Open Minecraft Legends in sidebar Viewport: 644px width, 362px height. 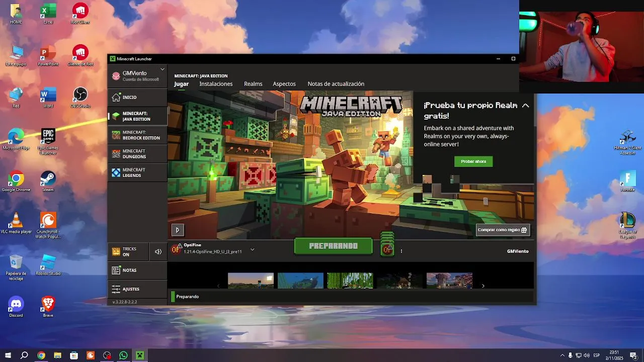pos(137,172)
